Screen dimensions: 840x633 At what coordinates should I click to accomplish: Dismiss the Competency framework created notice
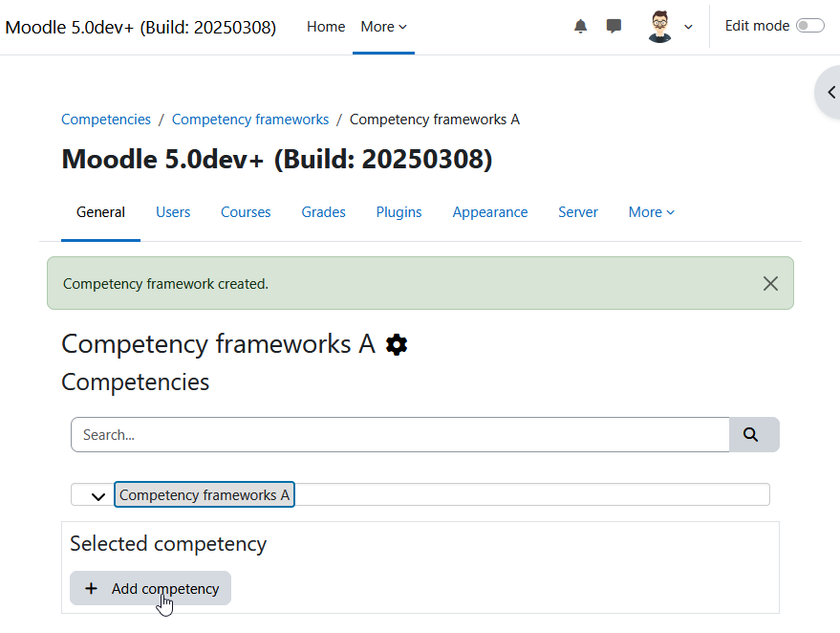point(770,284)
